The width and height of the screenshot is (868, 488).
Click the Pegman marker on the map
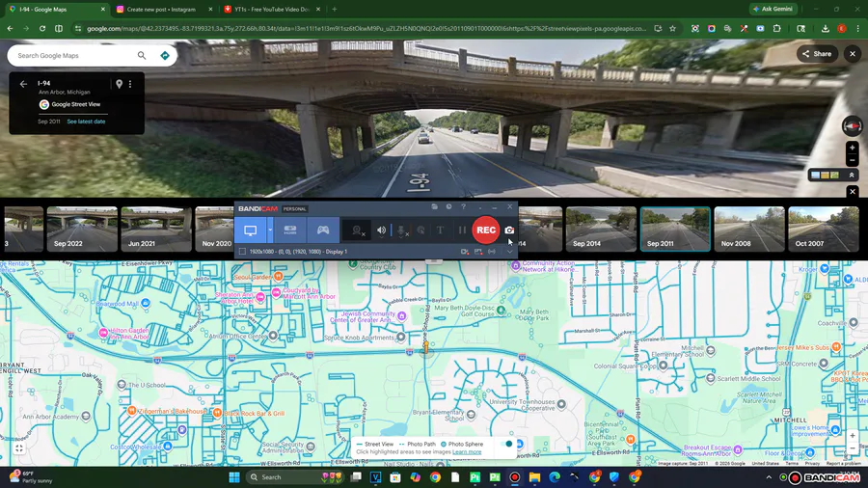pos(426,347)
